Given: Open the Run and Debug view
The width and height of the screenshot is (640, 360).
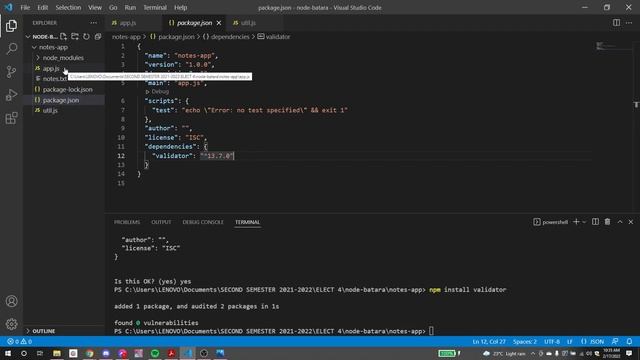Looking at the screenshot, I should coord(11,95).
